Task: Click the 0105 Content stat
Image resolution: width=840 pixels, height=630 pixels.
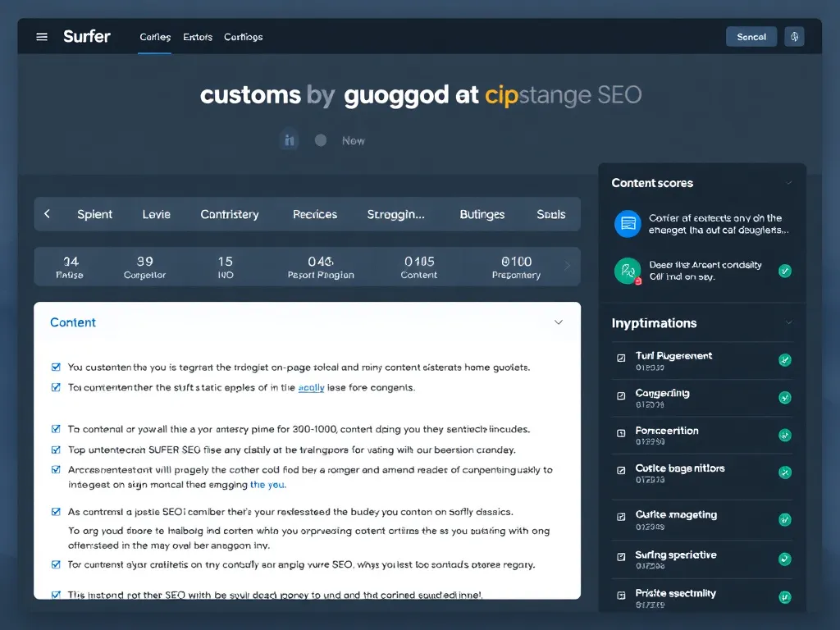Action: click(x=419, y=267)
